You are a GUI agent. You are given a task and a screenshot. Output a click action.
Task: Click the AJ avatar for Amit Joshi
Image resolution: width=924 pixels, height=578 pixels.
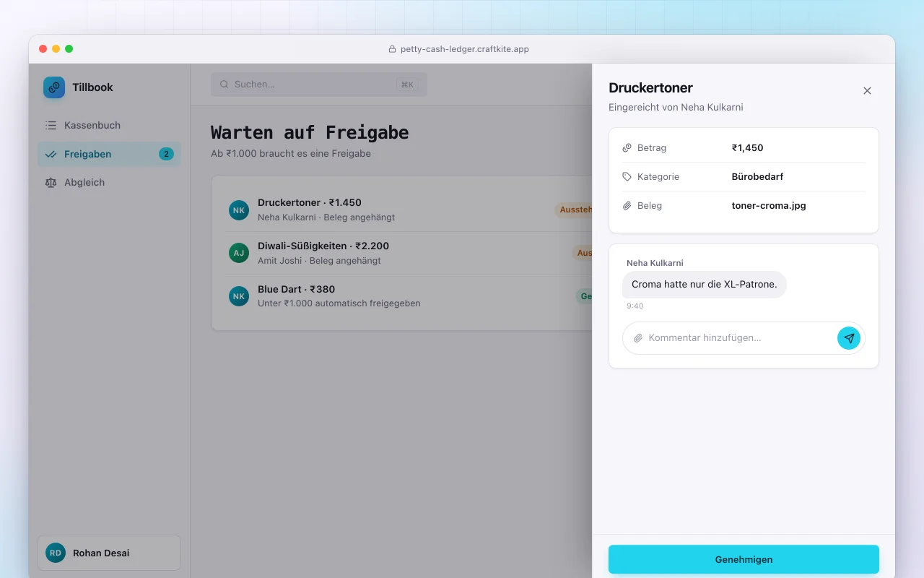[x=239, y=254]
